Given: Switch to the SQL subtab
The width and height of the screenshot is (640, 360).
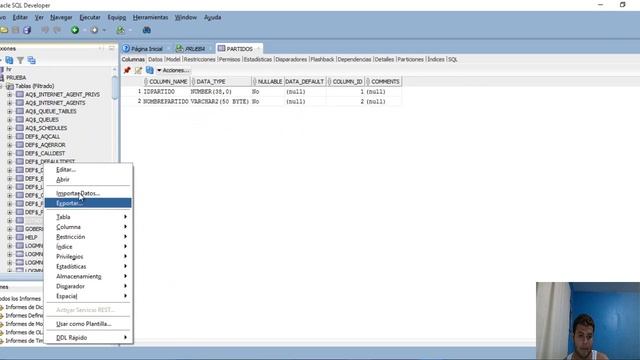Looking at the screenshot, I should 453,60.
